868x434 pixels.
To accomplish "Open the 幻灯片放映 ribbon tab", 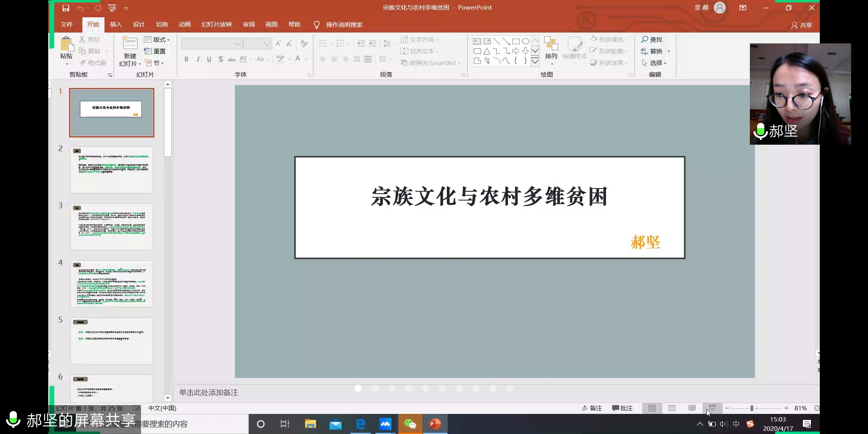I will click(216, 24).
